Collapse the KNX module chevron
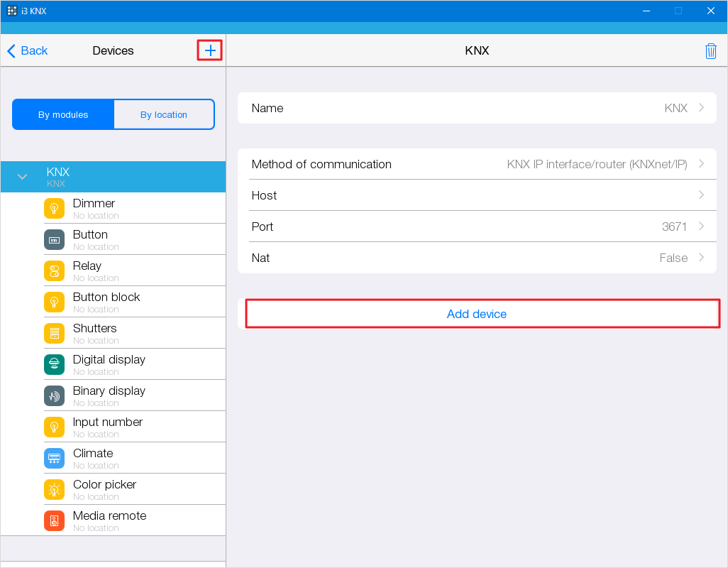 coord(23,177)
